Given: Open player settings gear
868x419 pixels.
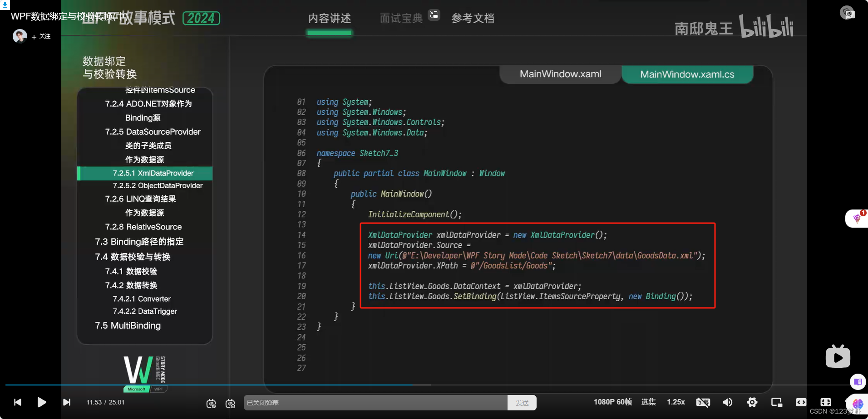Looking at the screenshot, I should tap(752, 402).
